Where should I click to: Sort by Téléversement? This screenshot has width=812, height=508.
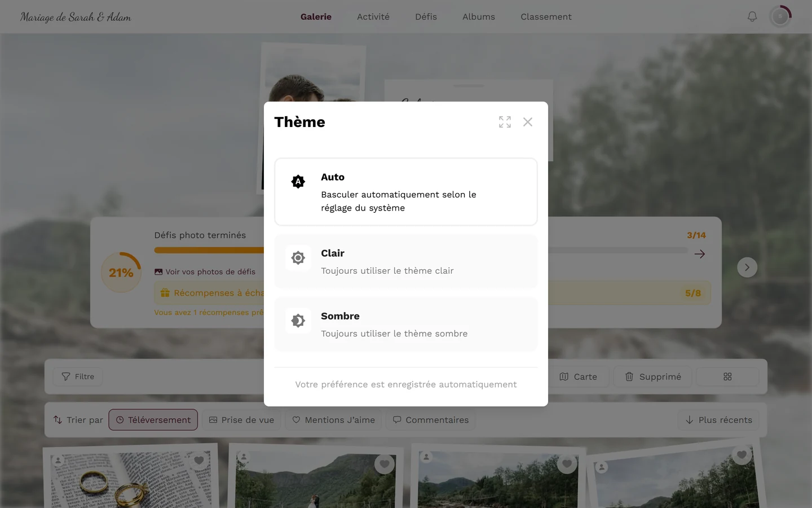tap(153, 420)
